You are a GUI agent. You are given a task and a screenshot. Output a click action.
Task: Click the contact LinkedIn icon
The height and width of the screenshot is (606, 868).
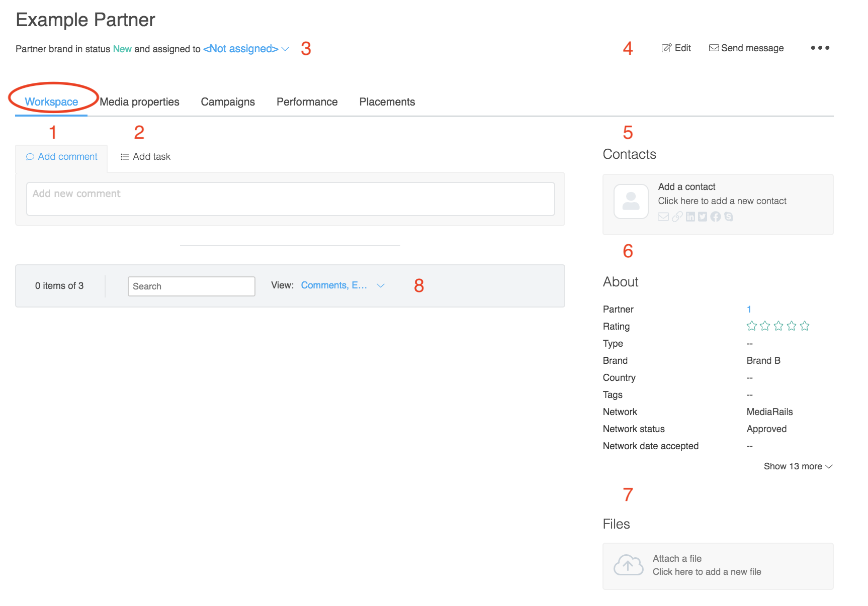click(x=690, y=217)
